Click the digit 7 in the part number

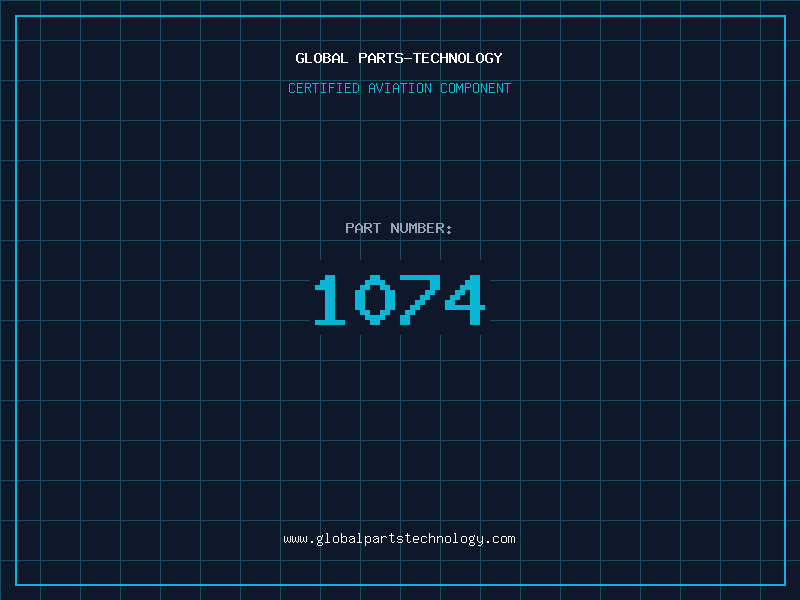point(420,300)
